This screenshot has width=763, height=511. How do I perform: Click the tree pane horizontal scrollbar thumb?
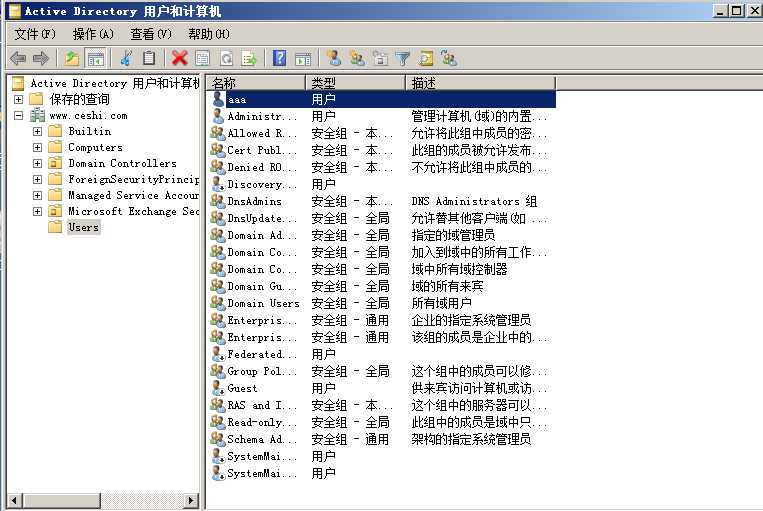pos(61,500)
